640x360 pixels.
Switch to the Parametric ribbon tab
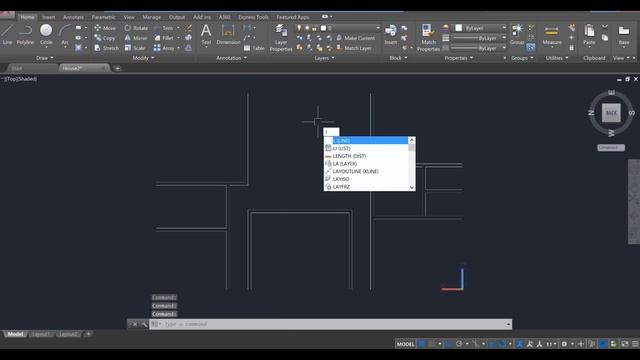click(103, 17)
